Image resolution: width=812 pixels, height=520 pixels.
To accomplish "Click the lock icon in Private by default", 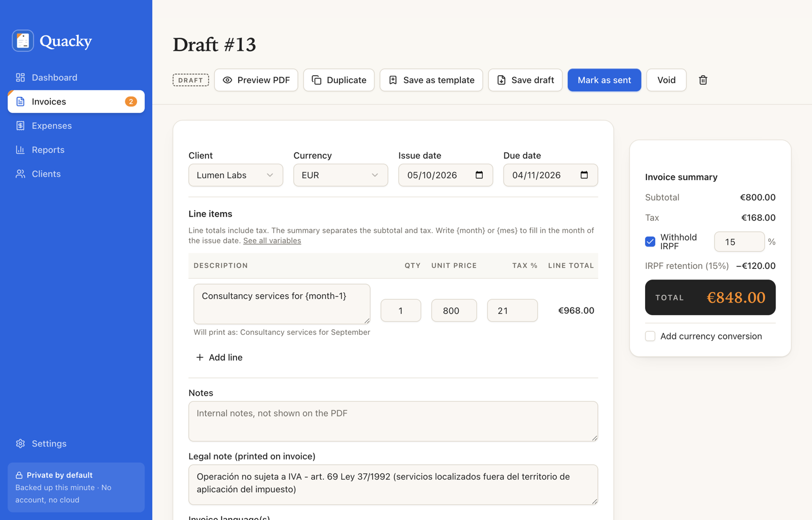I will tap(19, 475).
